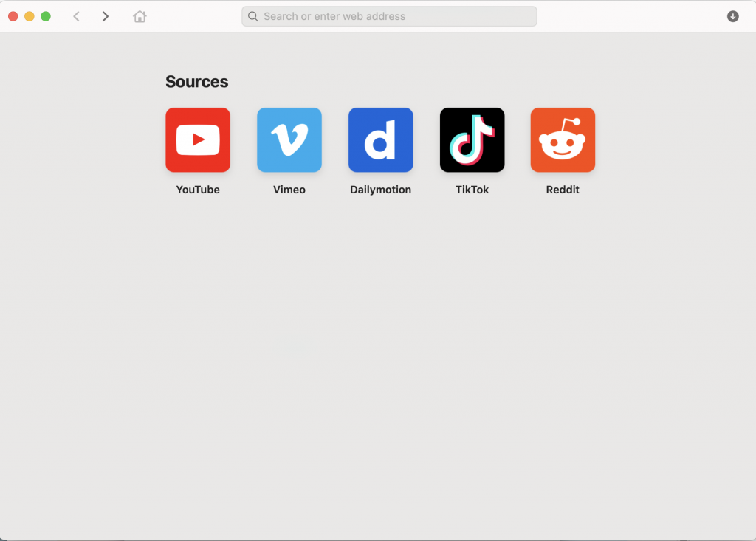Focus the Search or enter web address field

click(389, 16)
